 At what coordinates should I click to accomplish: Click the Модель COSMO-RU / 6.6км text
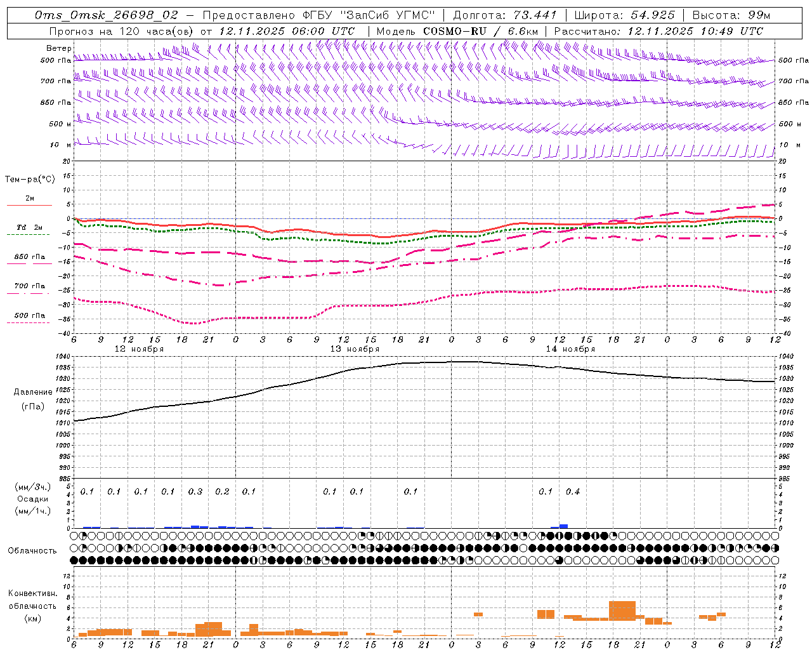[x=457, y=31]
